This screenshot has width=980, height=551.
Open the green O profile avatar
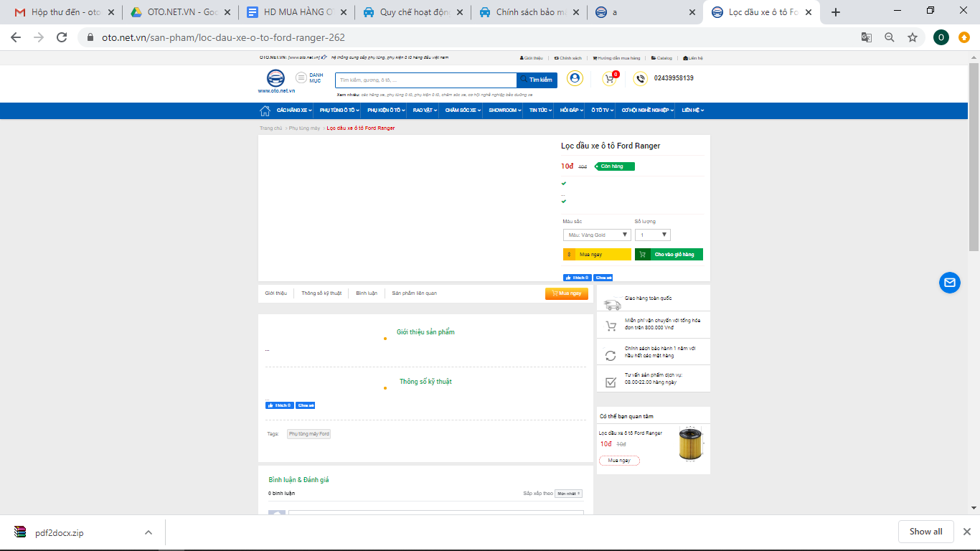pos(941,37)
